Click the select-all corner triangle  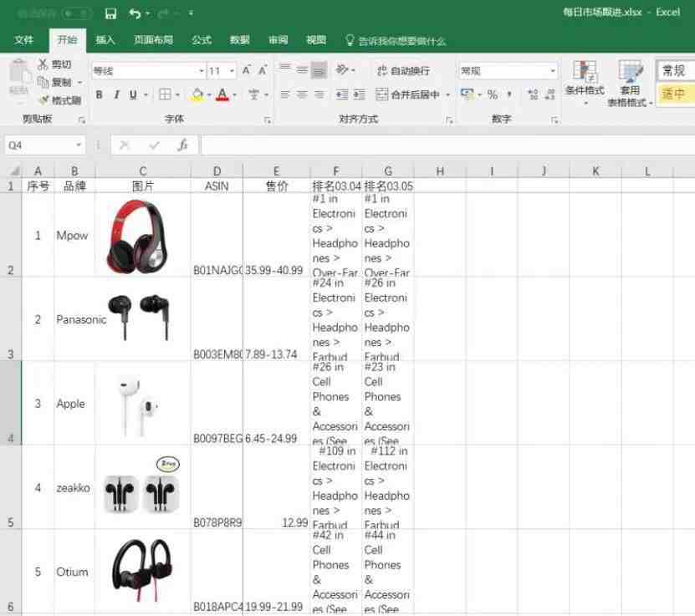pos(14,171)
